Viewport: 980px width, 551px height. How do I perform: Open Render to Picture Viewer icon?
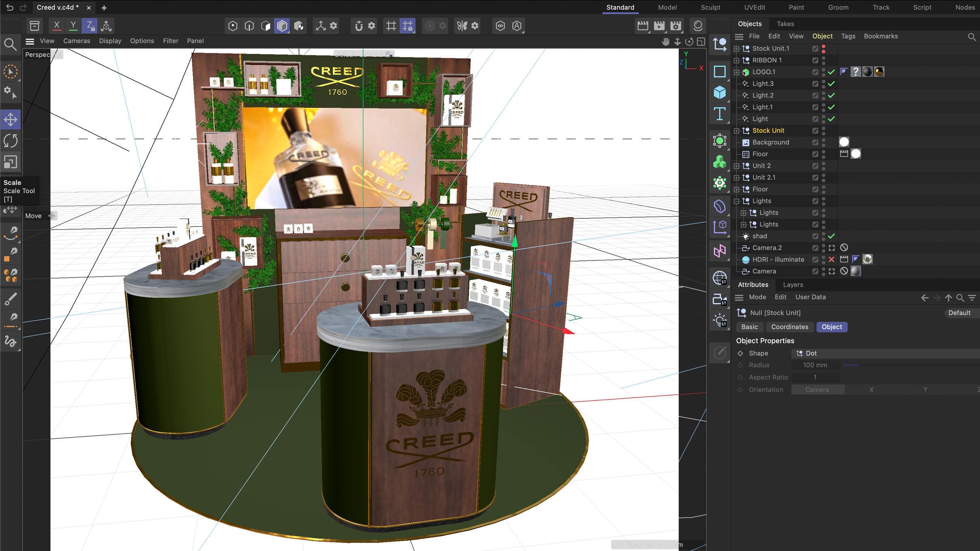(x=659, y=26)
